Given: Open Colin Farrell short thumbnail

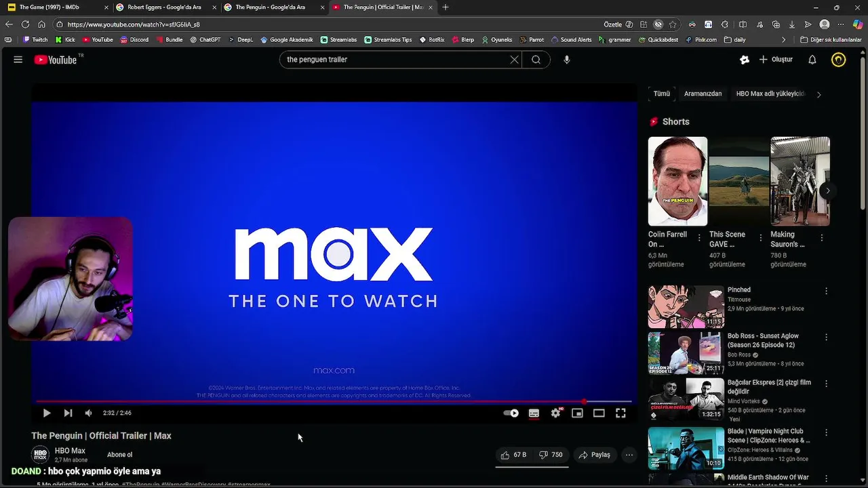Looking at the screenshot, I should click(677, 181).
